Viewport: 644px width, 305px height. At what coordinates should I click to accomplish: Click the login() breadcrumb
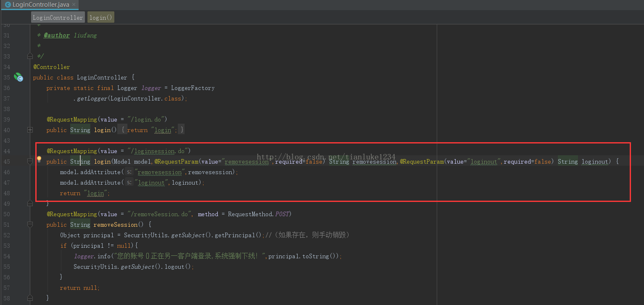[100, 17]
